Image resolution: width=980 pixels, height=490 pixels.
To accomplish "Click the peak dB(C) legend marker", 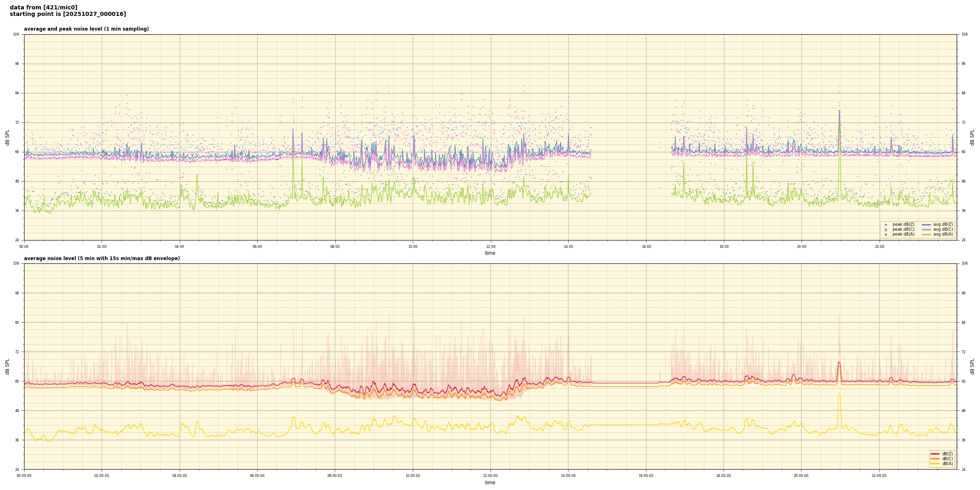I will (x=886, y=229).
